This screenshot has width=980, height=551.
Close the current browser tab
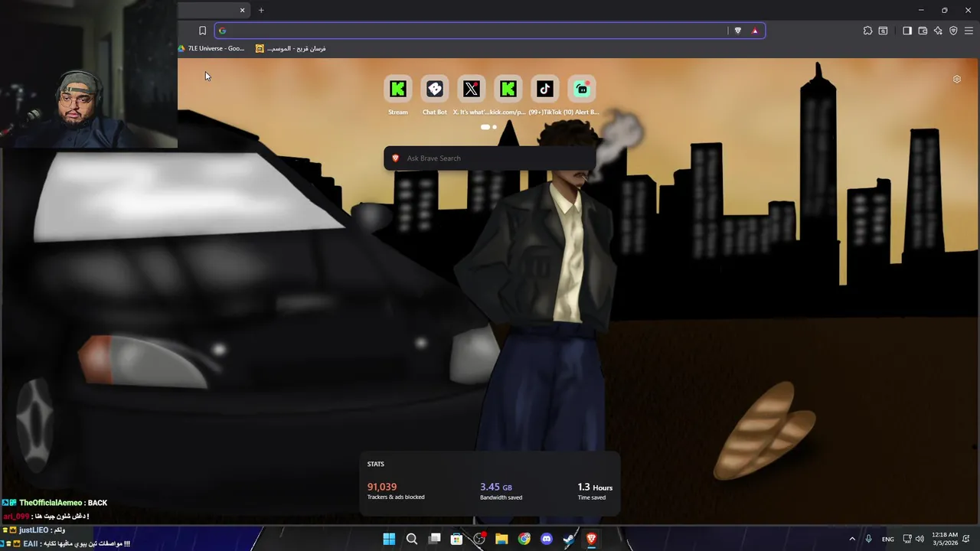pyautogui.click(x=242, y=10)
